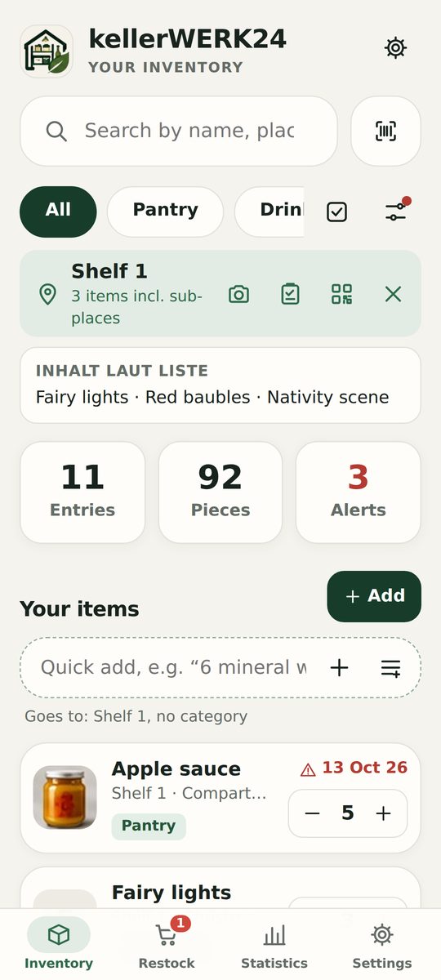441x980 pixels.
Task: Open the Apple sauce jar thumbnail
Action: tap(65, 798)
